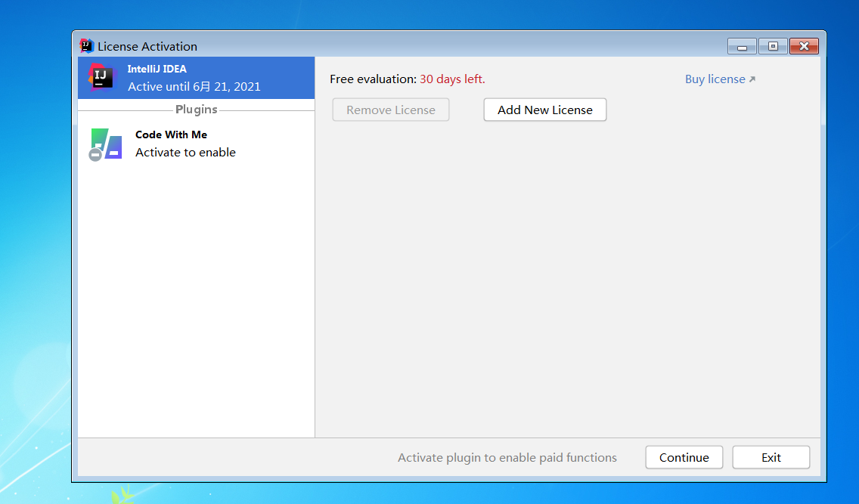The image size is (859, 504).
Task: Close the License Activation window
Action: click(x=804, y=47)
